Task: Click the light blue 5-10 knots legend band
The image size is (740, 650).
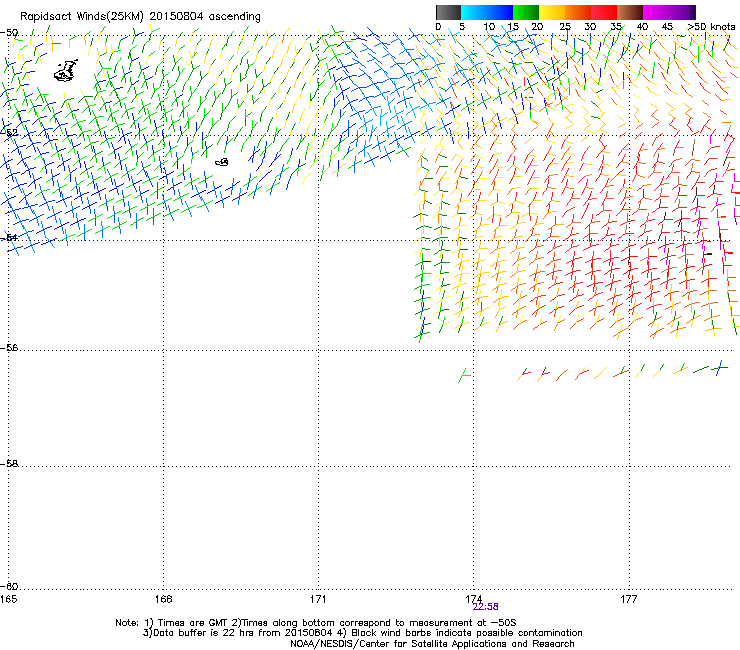Action: 474,12
